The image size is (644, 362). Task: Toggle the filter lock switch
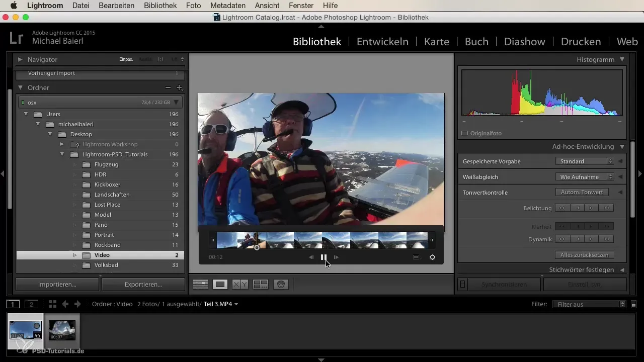[x=633, y=304]
